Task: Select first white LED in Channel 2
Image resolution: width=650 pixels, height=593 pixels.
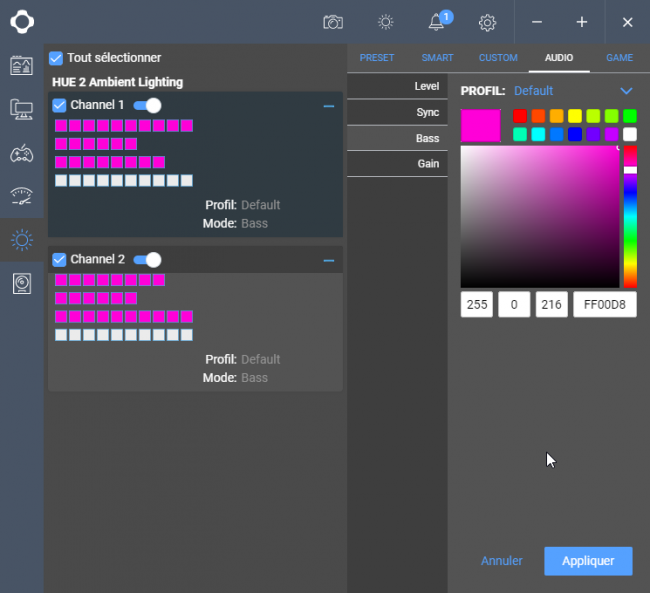Action: point(61,335)
